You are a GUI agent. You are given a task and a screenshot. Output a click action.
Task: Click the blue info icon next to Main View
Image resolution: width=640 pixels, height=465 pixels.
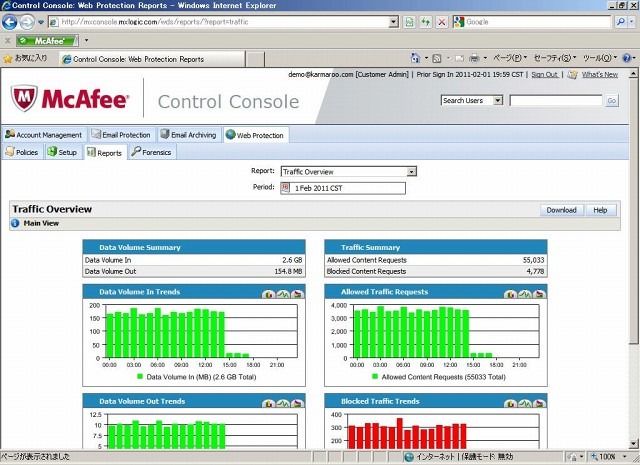pyautogui.click(x=15, y=223)
